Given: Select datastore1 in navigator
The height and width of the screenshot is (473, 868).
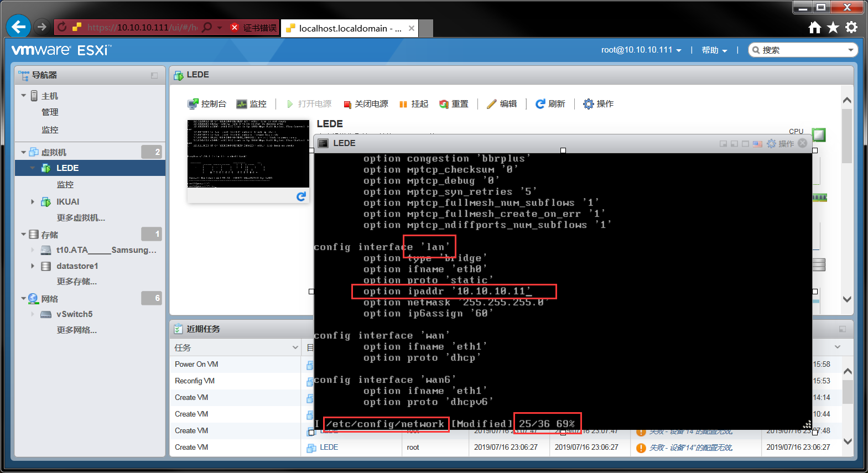Looking at the screenshot, I should click(77, 266).
